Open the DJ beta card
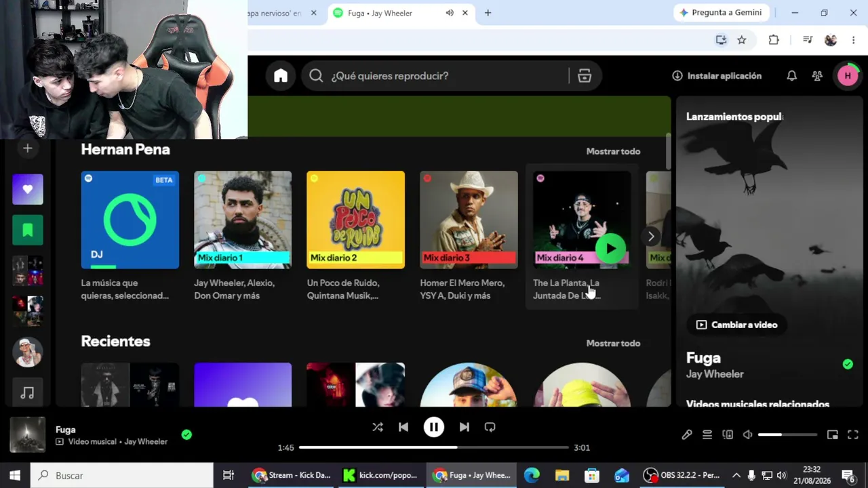Image resolution: width=868 pixels, height=488 pixels. [x=130, y=236]
